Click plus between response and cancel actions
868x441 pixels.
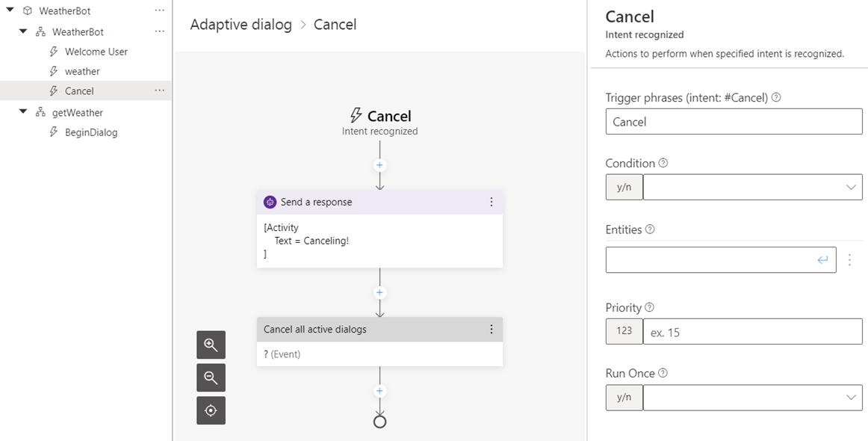(x=379, y=293)
